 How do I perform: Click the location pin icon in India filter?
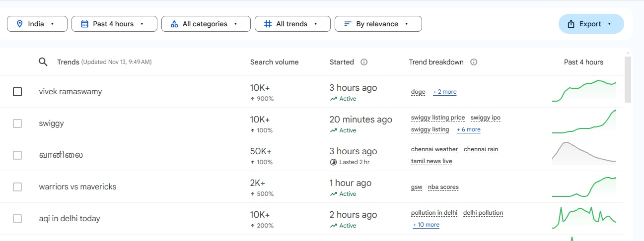tap(20, 24)
